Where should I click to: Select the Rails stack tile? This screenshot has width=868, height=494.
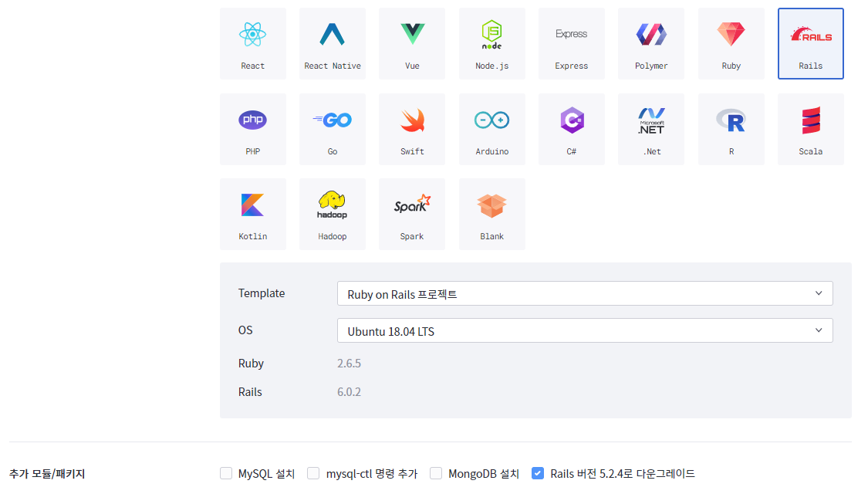[810, 44]
